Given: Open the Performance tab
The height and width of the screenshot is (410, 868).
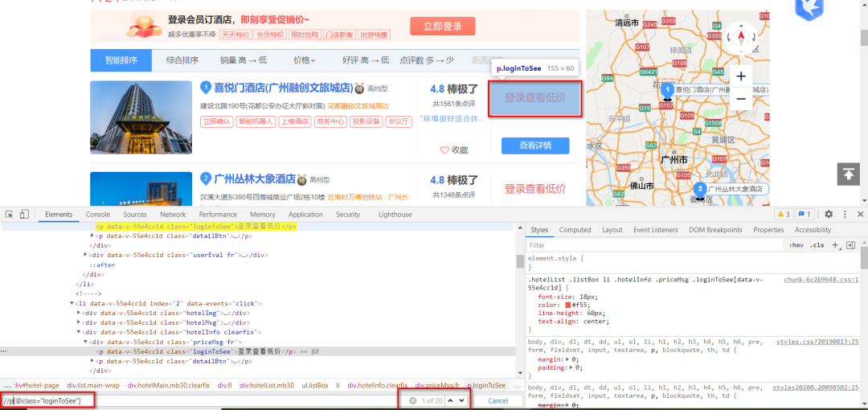Looking at the screenshot, I should pos(218,215).
